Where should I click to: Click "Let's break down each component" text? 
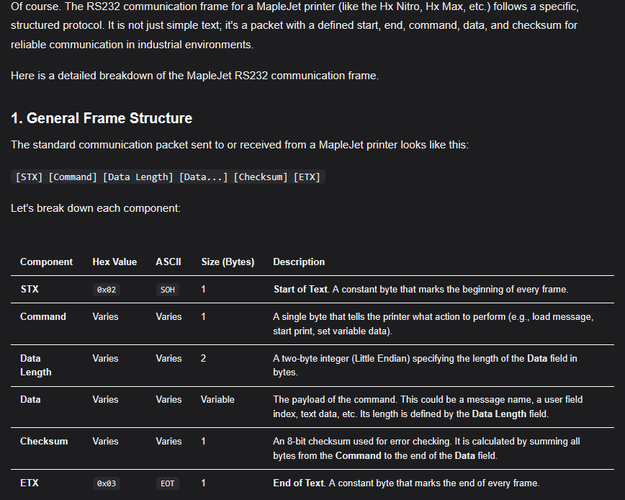point(96,208)
